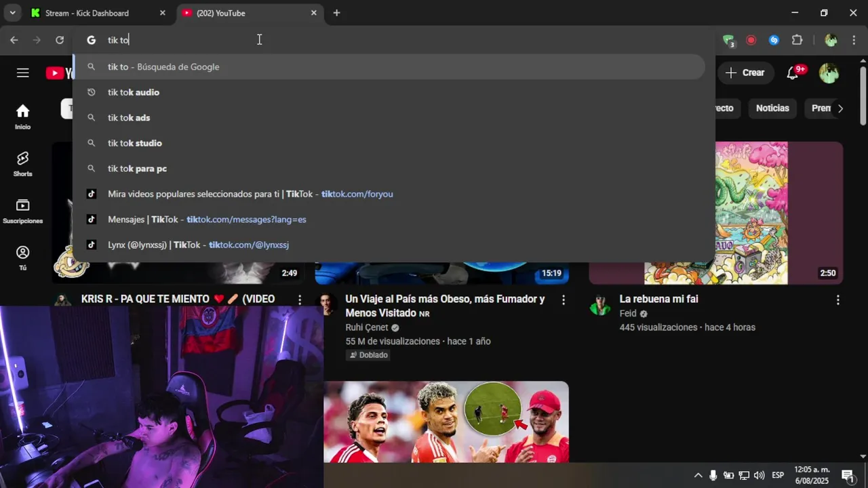Screen dimensions: 868x488
Task: Open the football players video thumbnail
Action: [x=446, y=422]
